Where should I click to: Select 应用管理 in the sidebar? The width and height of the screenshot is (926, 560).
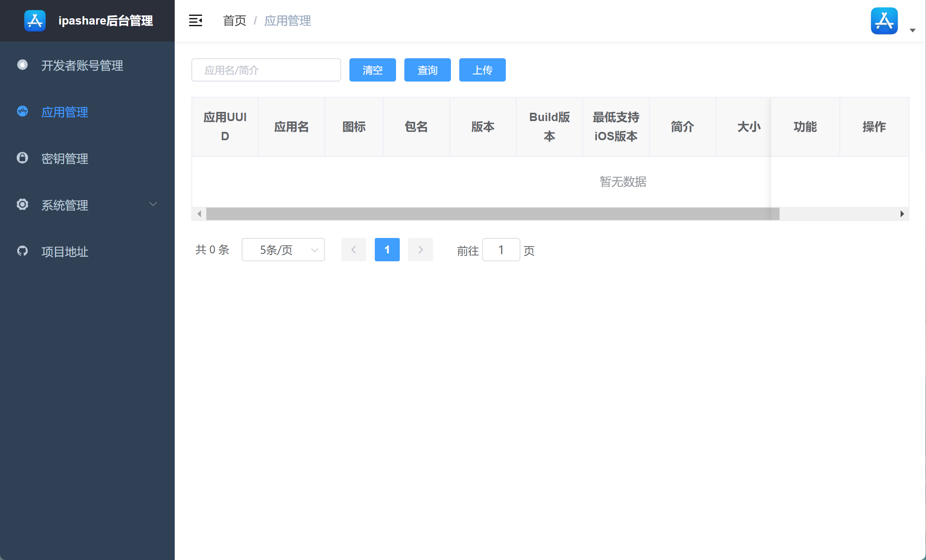pos(87,112)
